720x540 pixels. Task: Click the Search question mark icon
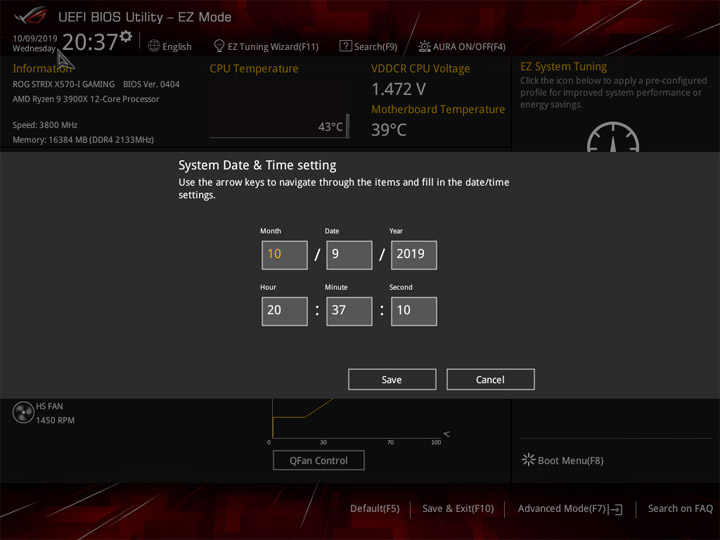[345, 46]
